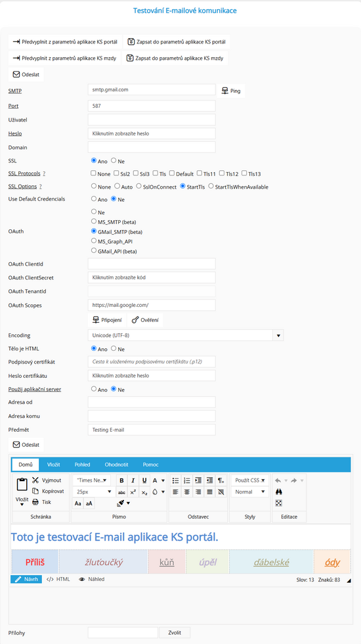The image size is (361, 644).
Task: Click the Ping button next to SMTP
Action: (231, 91)
